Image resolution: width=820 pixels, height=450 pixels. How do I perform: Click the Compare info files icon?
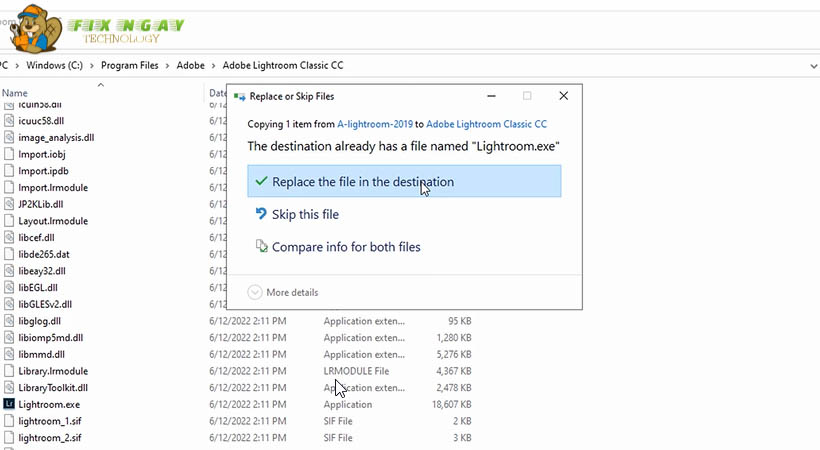pos(261,245)
